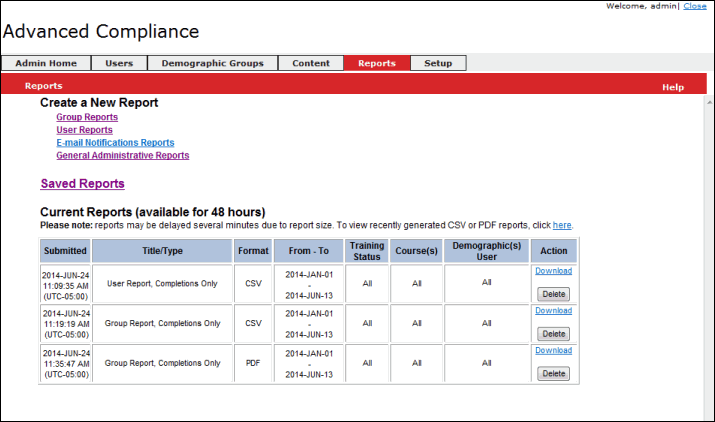
Task: Open the User Reports link
Action: coord(84,130)
